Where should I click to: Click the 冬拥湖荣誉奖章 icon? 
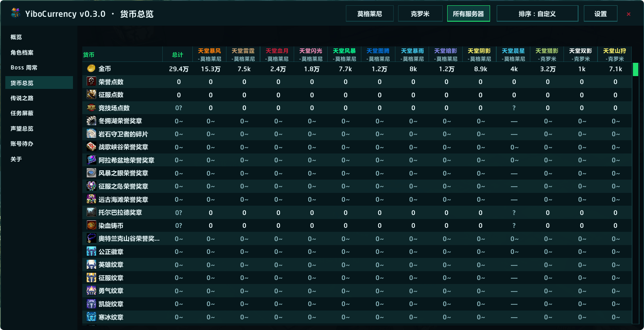91,121
